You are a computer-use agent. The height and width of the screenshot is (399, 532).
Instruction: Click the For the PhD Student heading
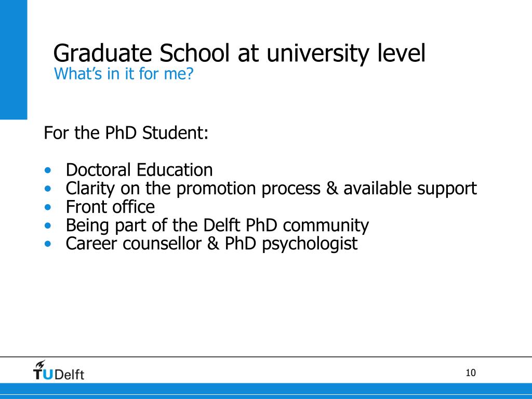pyautogui.click(x=126, y=132)
